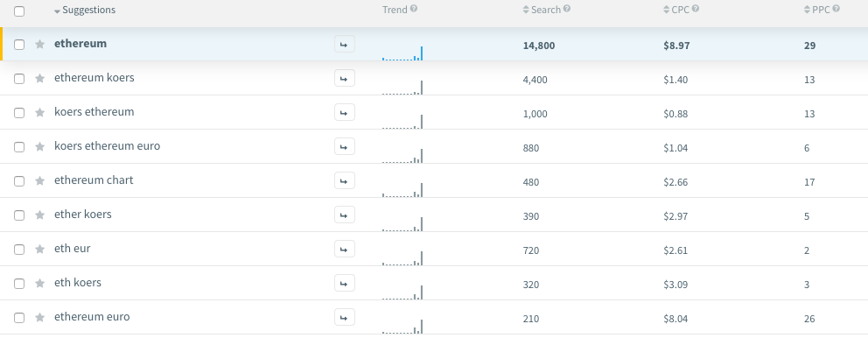Sort list by Suggestions column

(85, 11)
